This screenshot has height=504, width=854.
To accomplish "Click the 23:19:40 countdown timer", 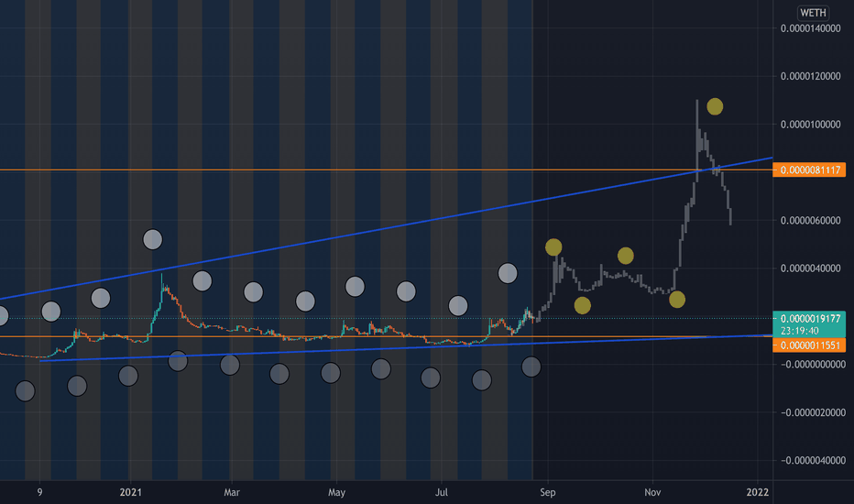I will pyautogui.click(x=799, y=331).
